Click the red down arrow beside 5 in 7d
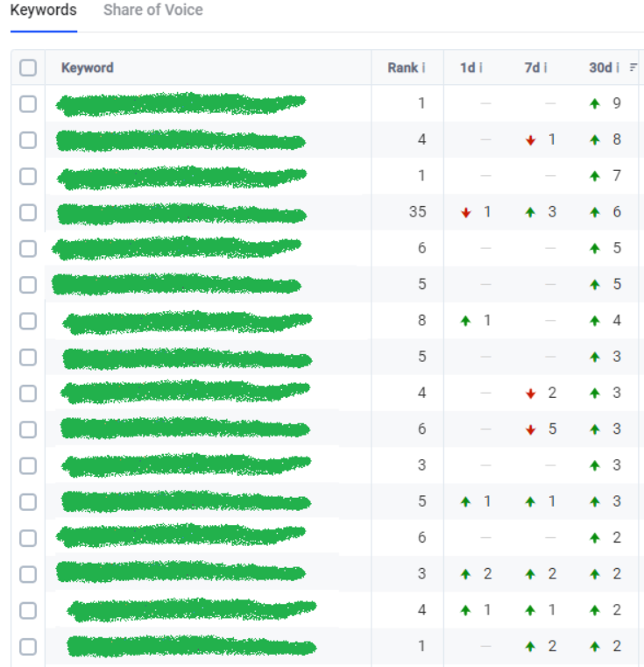This screenshot has width=644, height=667. (530, 429)
